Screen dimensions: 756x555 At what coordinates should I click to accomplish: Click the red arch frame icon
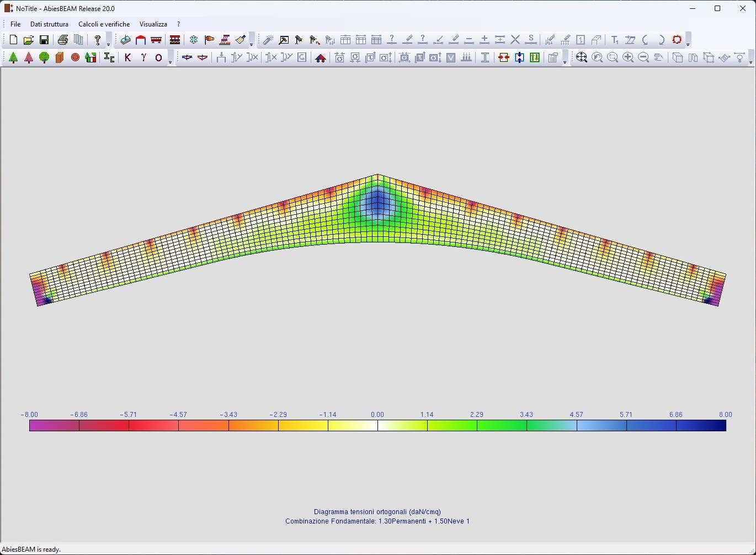click(x=141, y=40)
